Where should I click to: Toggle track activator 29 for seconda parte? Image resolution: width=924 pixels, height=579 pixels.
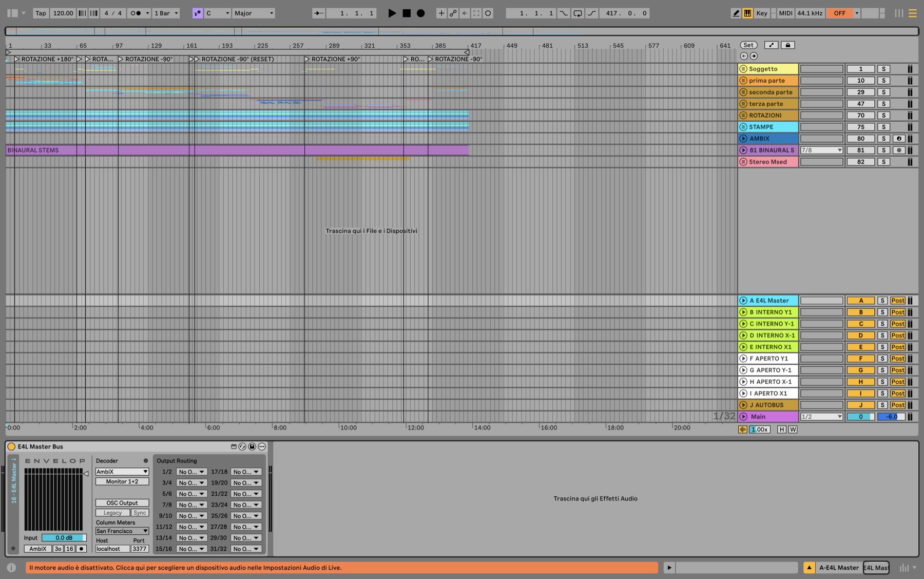coord(861,92)
